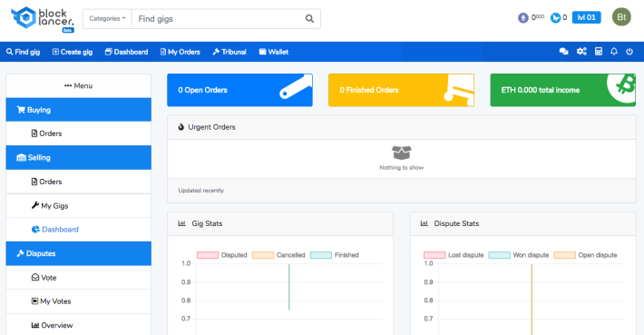This screenshot has width=644, height=335.
Task: Focus the Find gigs search field
Action: coord(218,19)
